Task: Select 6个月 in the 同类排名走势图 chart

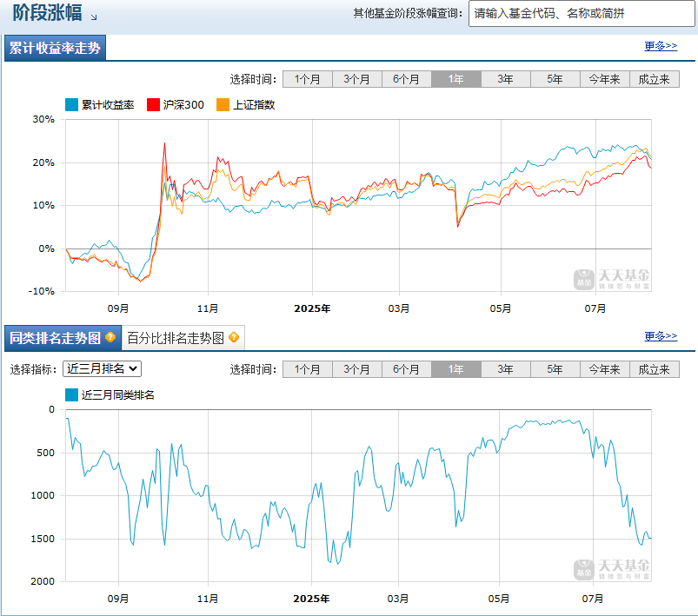Action: click(x=407, y=369)
